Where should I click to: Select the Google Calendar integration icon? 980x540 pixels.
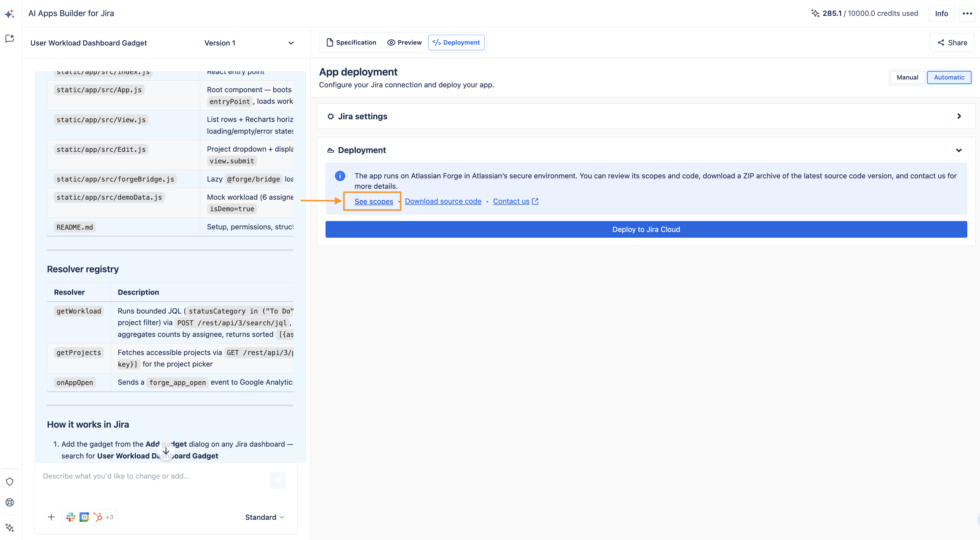coord(84,517)
